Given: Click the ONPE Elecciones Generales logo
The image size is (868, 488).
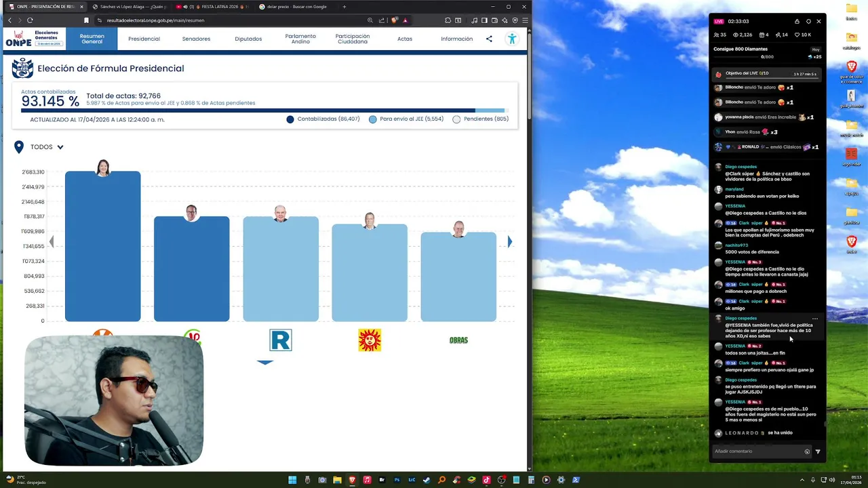Looking at the screenshot, I should click(34, 39).
